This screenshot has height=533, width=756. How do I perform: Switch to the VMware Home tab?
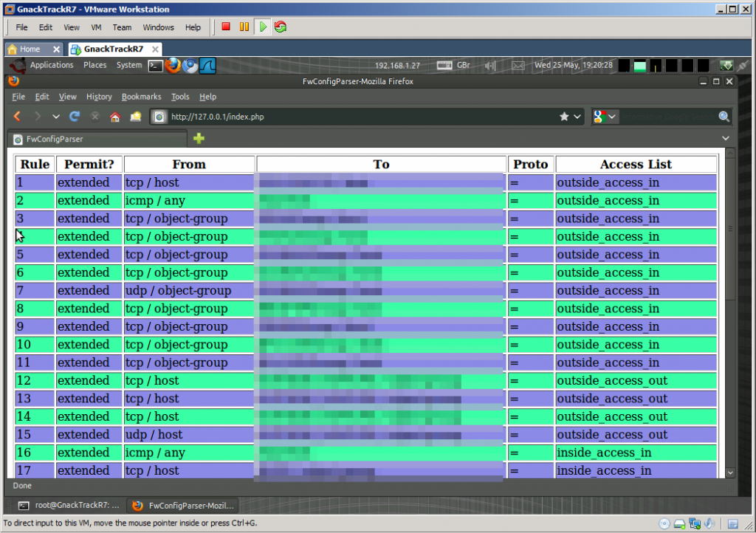pos(29,49)
